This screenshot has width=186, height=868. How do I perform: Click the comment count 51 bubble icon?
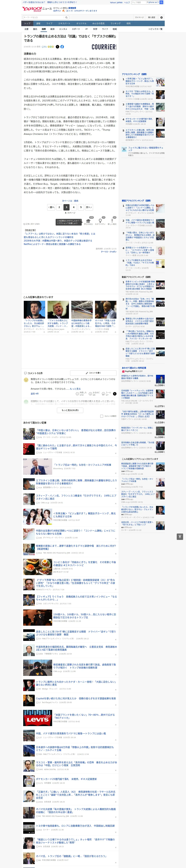[44, 47]
